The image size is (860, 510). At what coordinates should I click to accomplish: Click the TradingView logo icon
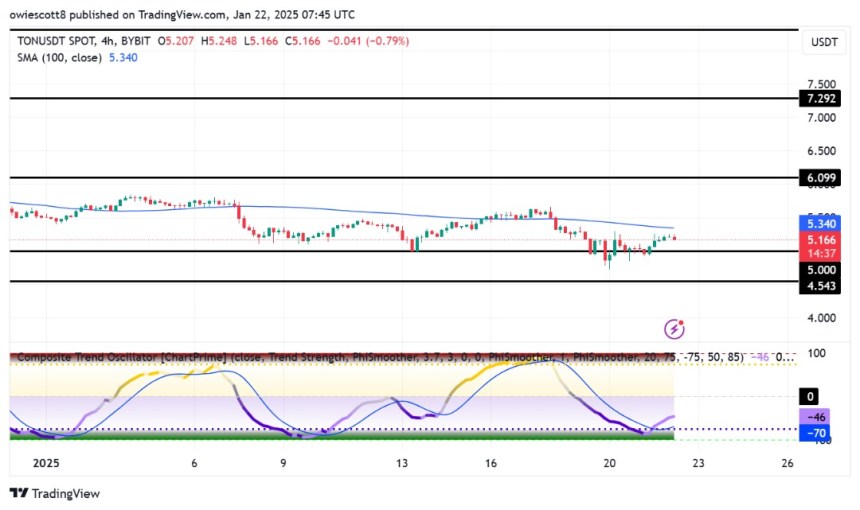(x=19, y=493)
